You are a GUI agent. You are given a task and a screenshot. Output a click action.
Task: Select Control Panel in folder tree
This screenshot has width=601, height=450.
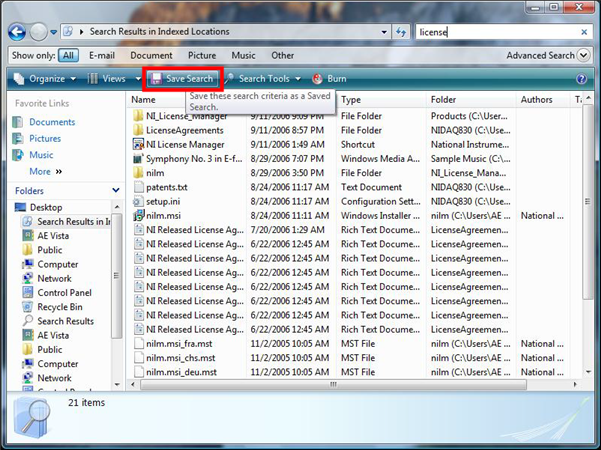[x=65, y=293]
